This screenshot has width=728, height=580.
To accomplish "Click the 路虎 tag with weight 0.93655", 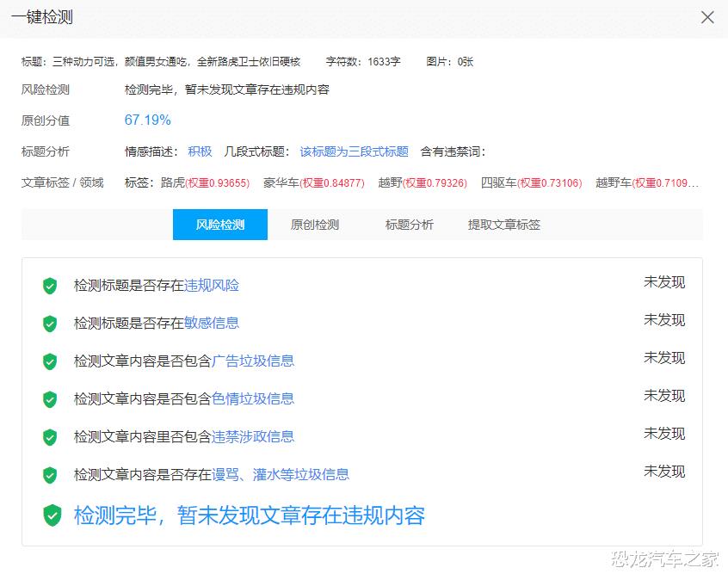I will 205,182.
